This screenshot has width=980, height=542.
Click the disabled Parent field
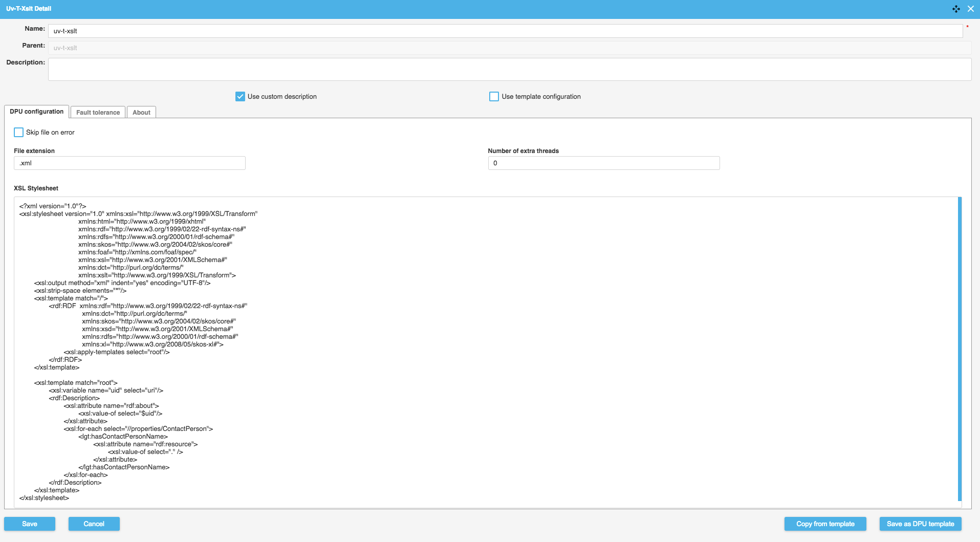pyautogui.click(x=509, y=48)
